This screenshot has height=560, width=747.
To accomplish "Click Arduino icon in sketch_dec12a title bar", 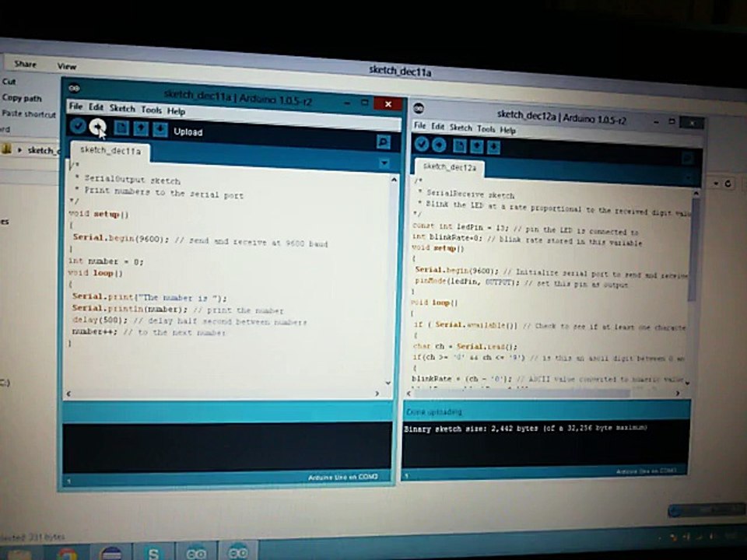I will click(419, 108).
